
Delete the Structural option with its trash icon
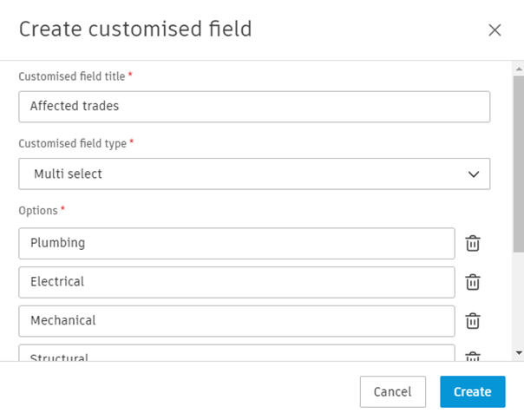[x=473, y=357]
